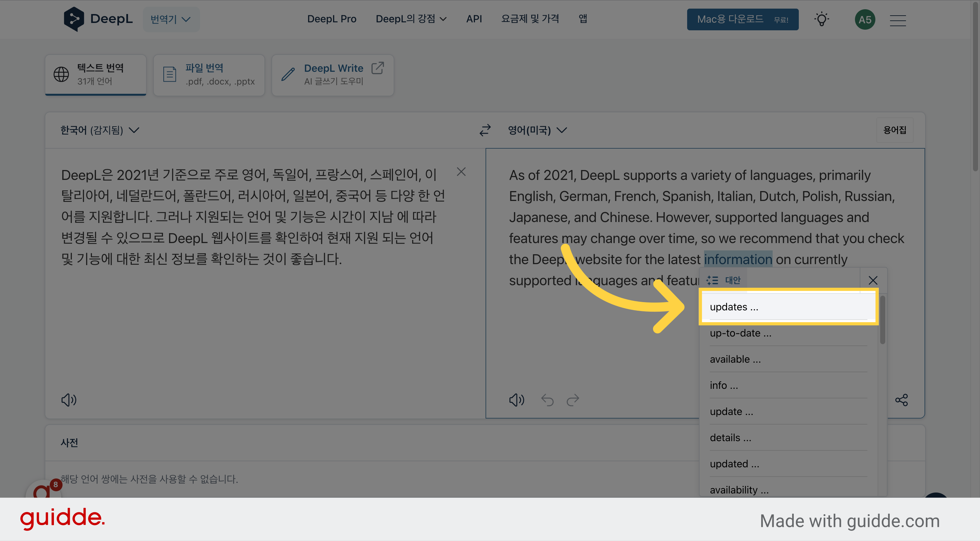The image size is (980, 541).
Task: Open the 번역기 dropdown
Action: (x=171, y=19)
